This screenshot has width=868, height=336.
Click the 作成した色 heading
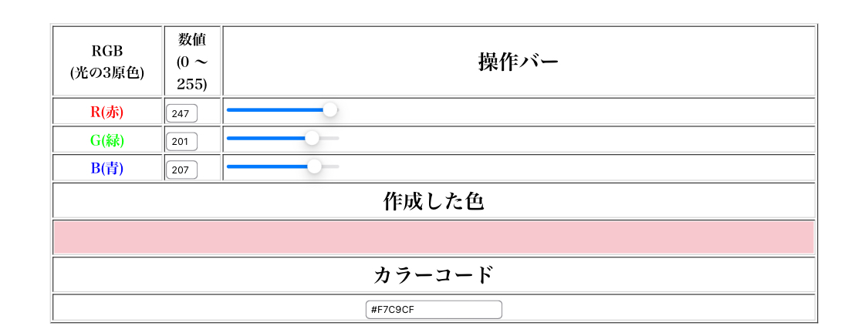[434, 201]
